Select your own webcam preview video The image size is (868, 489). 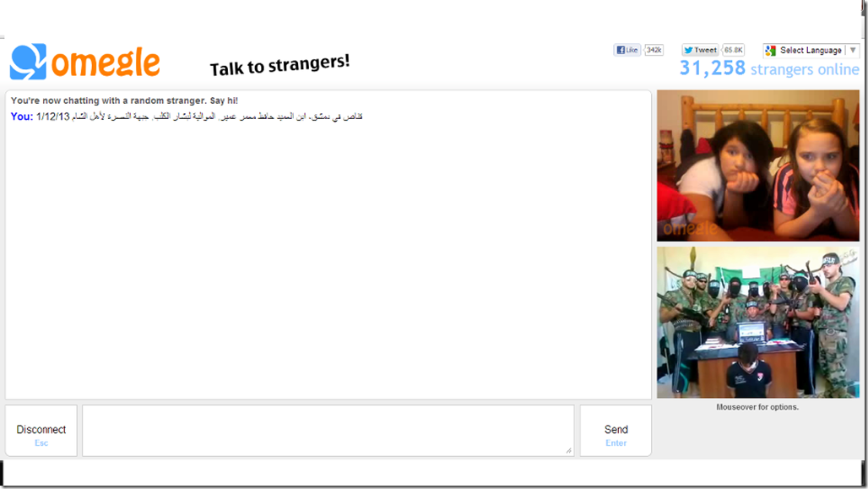tap(758, 323)
